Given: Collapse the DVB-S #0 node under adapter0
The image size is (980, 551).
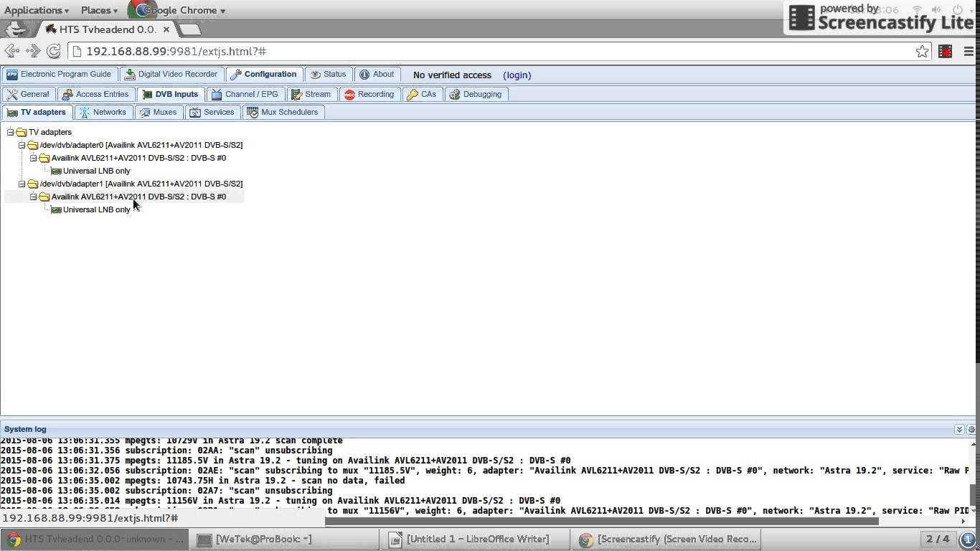Looking at the screenshot, I should click(x=33, y=158).
